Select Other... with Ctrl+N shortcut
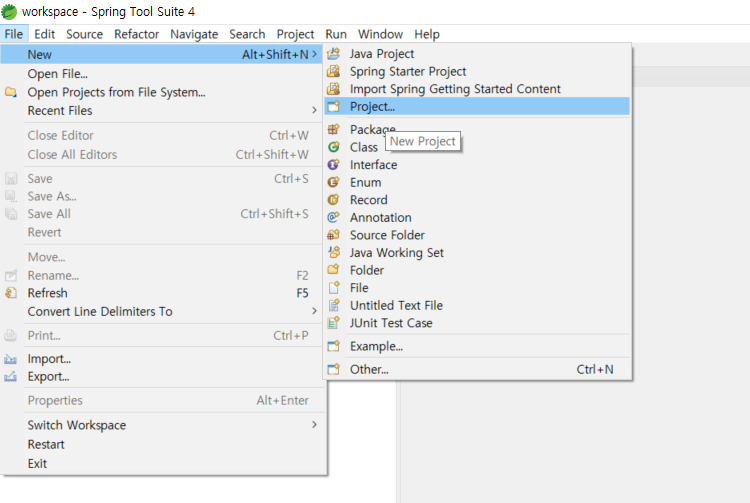This screenshot has height=503, width=750. [477, 369]
